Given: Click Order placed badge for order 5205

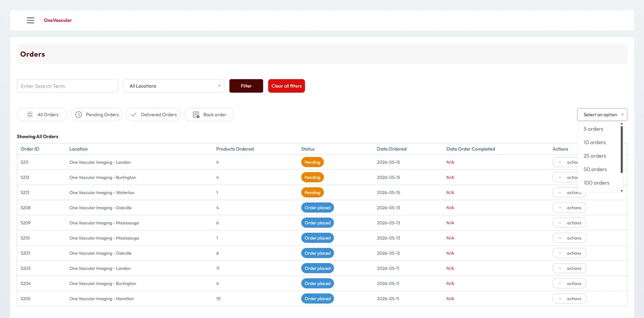Looking at the screenshot, I should (x=318, y=299).
